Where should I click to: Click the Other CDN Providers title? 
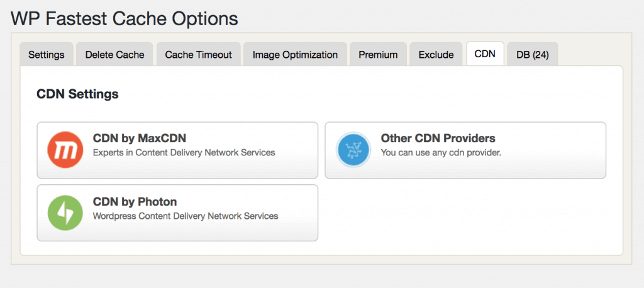click(438, 138)
